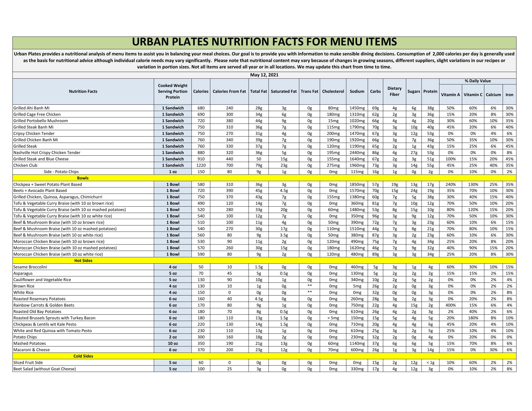
Task: Select the % Daily Value header
Action: pyautogui.click(x=477, y=81)
